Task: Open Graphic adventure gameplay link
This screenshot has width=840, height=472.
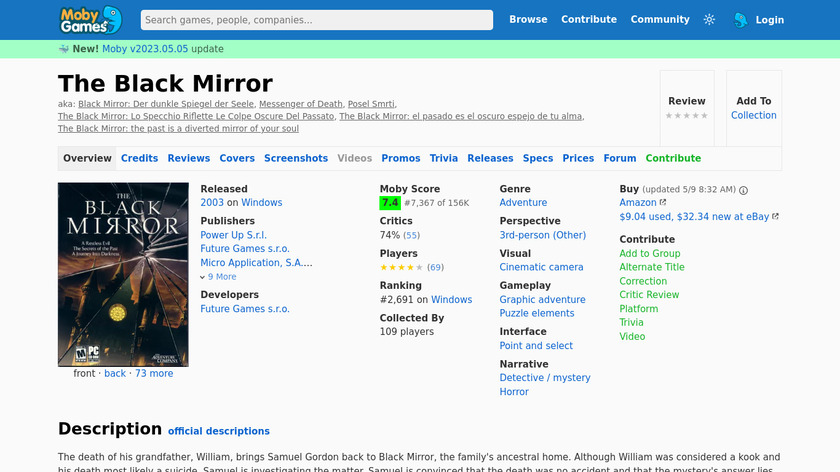Action: (x=542, y=299)
